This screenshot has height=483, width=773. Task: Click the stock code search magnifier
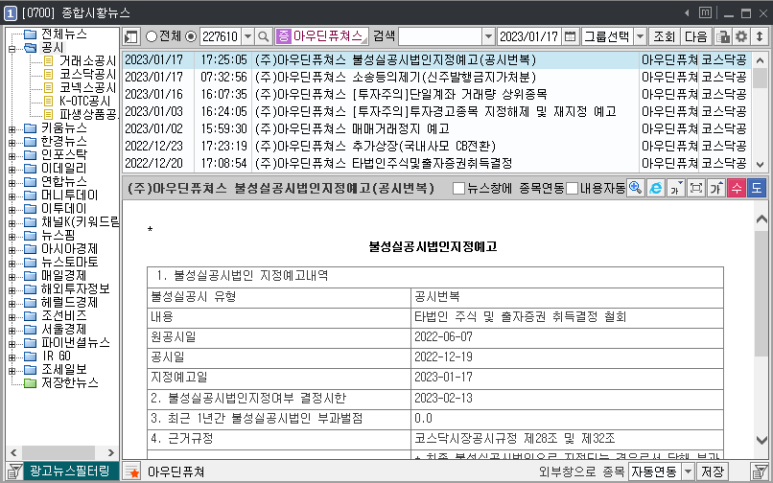pyautogui.click(x=264, y=36)
